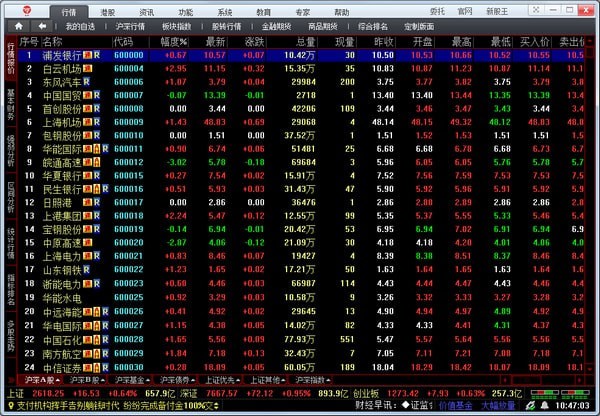Click the scroll-down arrow at the table's bottom right
The width and height of the screenshot is (600, 416).
pyautogui.click(x=589, y=369)
